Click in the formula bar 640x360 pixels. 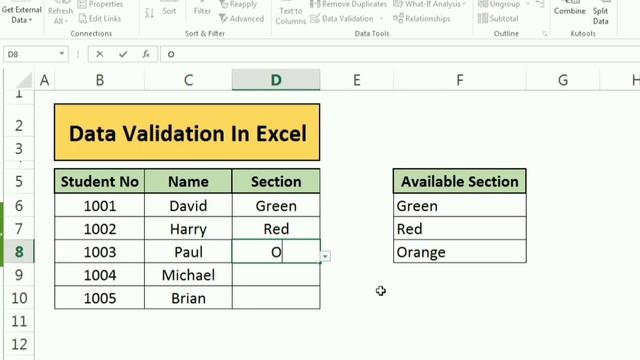click(x=400, y=54)
